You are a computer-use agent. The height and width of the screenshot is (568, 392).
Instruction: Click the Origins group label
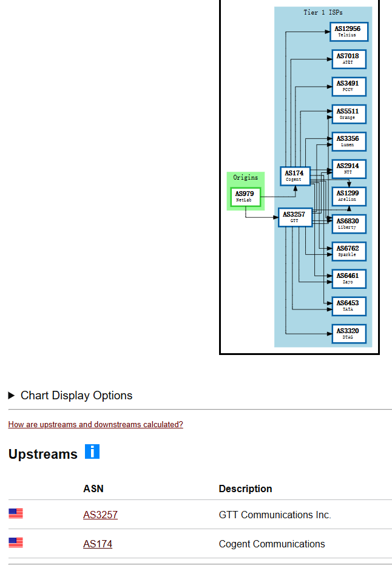(x=246, y=177)
